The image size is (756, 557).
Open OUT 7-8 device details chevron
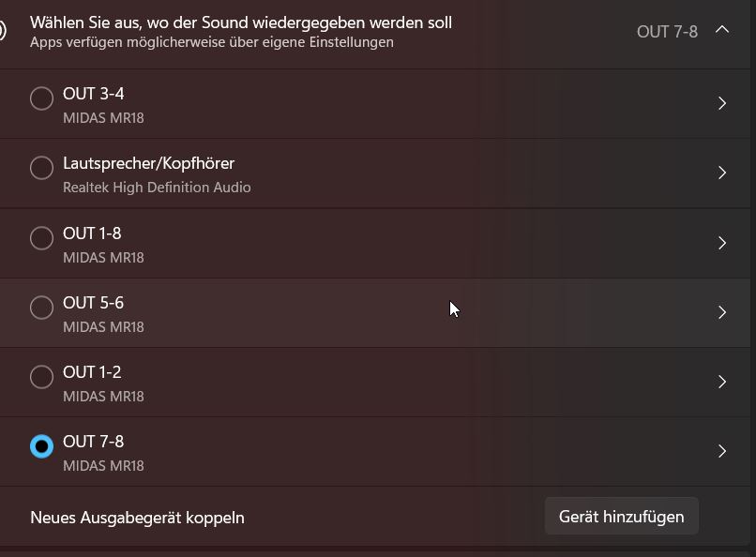[x=722, y=451]
